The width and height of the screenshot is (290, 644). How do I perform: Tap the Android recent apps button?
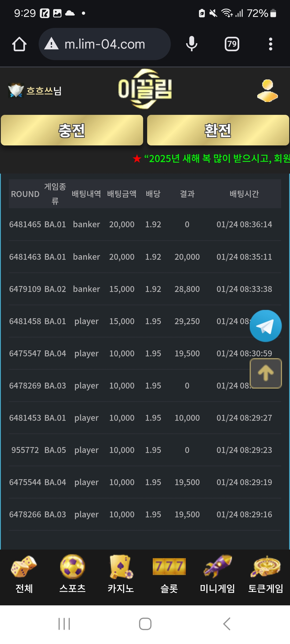pyautogui.click(x=64, y=624)
